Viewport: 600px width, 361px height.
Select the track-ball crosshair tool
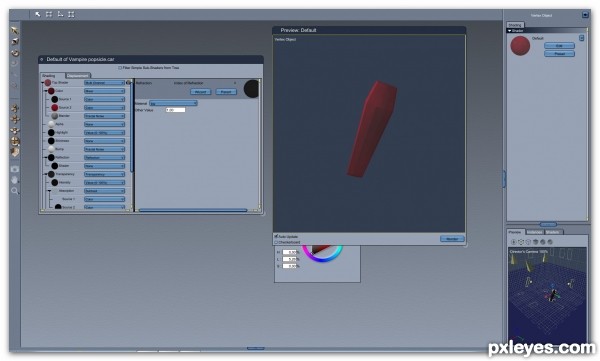15,141
